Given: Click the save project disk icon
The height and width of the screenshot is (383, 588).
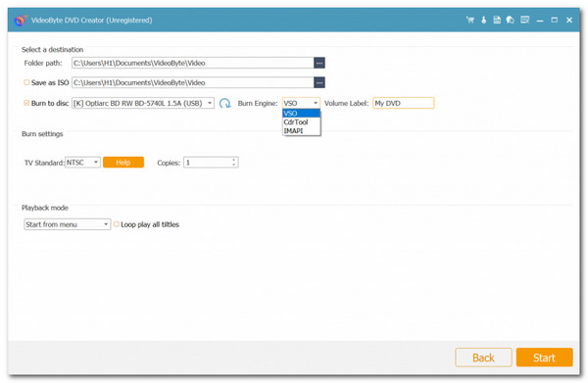Looking at the screenshot, I should click(497, 20).
